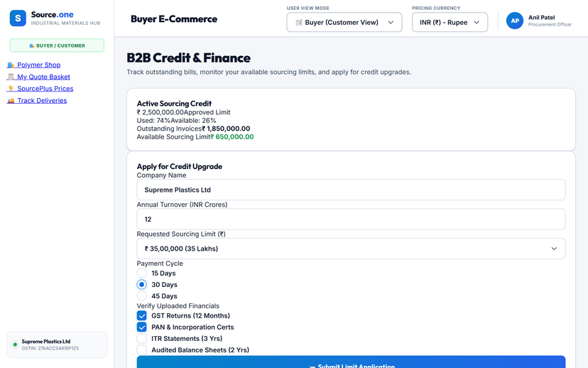This screenshot has height=368, width=588.
Task: Click the Supreme Plastics Ltd GSTIN card
Action: point(57,345)
